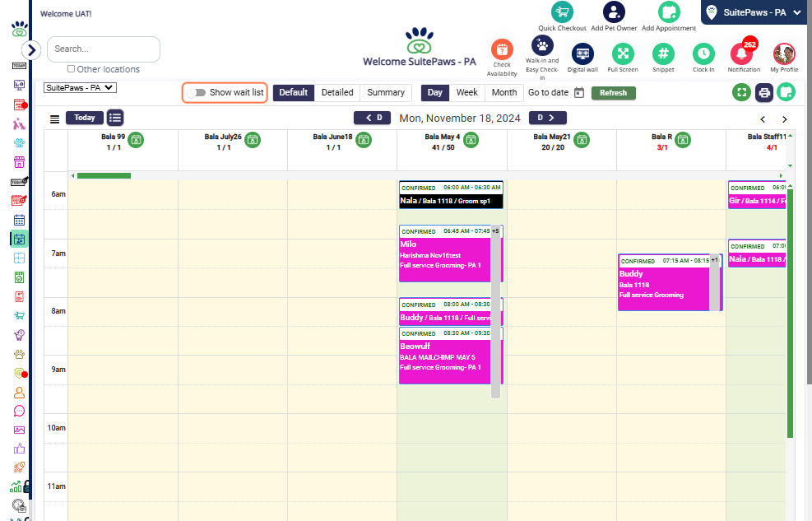
Task: Open the Go to date calendar picker
Action: tap(579, 93)
